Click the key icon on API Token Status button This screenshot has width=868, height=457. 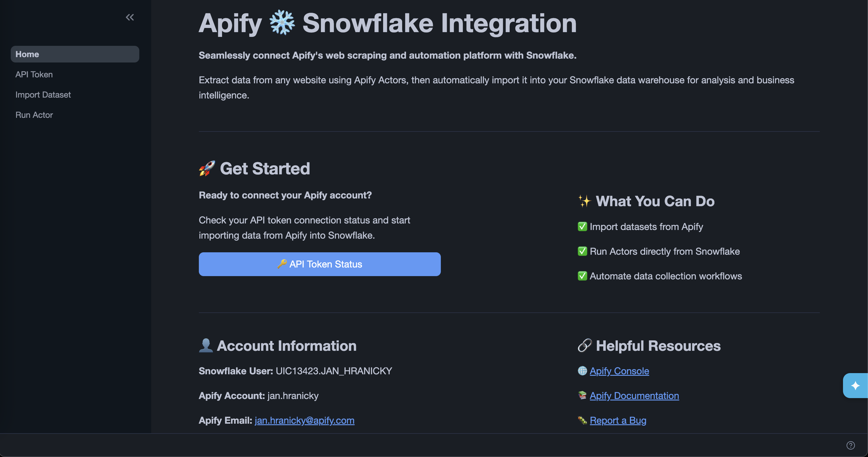(x=283, y=264)
